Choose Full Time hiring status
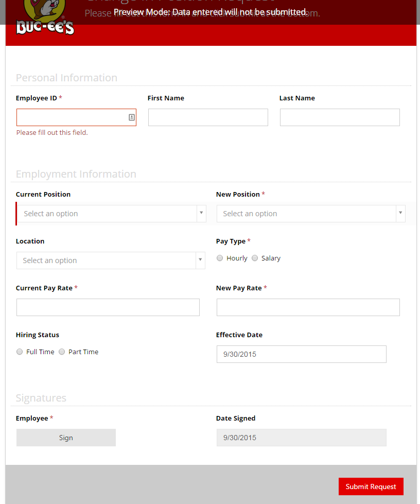Image resolution: width=420 pixels, height=504 pixels. [x=20, y=352]
